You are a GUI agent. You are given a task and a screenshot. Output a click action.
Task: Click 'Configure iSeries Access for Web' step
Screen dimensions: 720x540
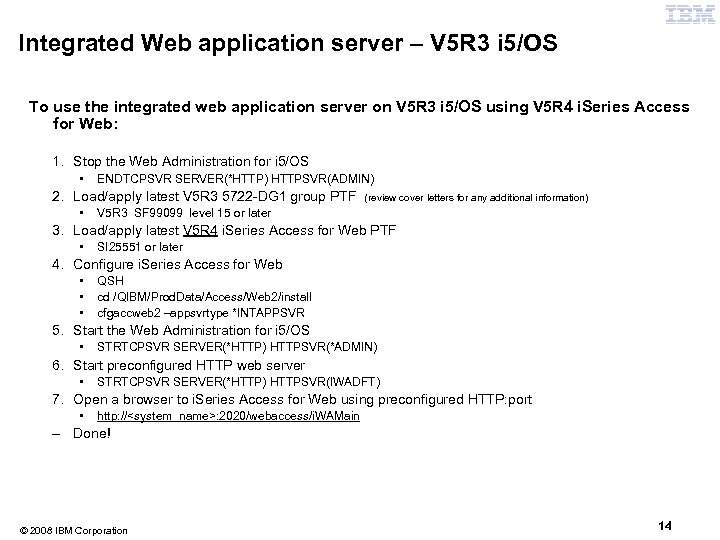[x=178, y=264]
